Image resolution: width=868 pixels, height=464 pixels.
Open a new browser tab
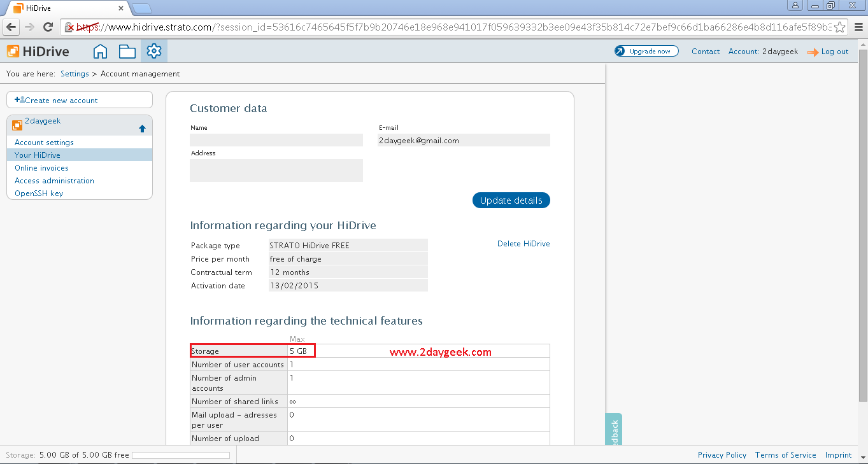142,8
